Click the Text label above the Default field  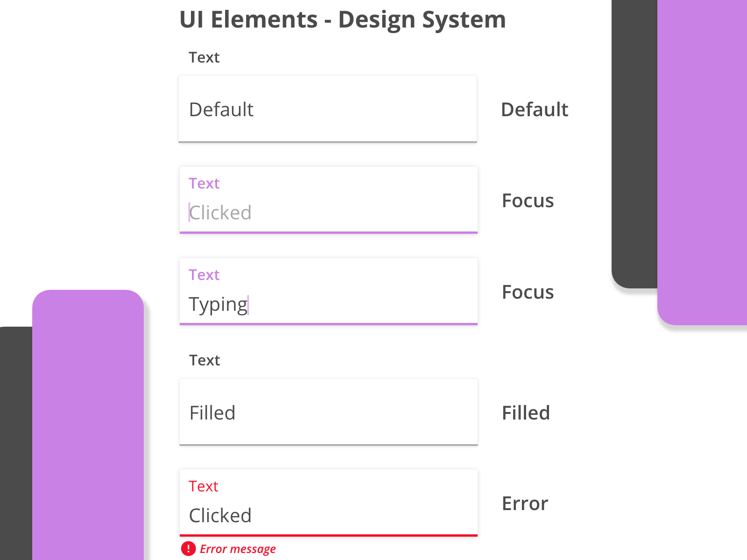(204, 57)
